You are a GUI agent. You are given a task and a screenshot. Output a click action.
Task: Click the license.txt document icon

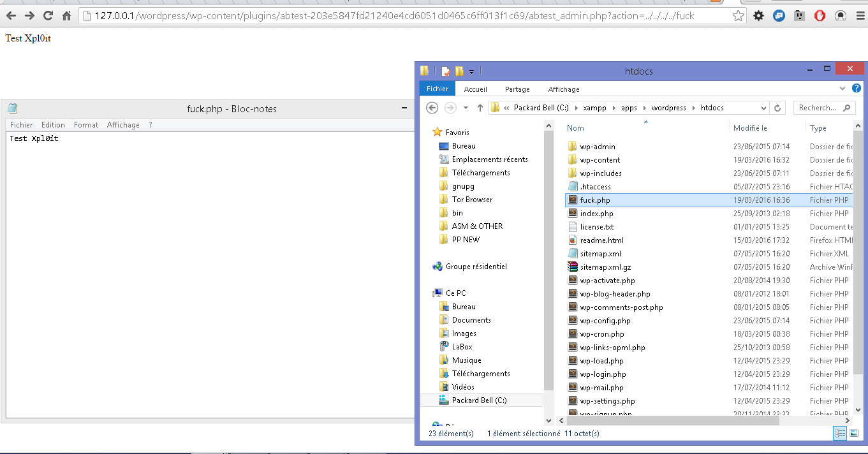coord(572,227)
